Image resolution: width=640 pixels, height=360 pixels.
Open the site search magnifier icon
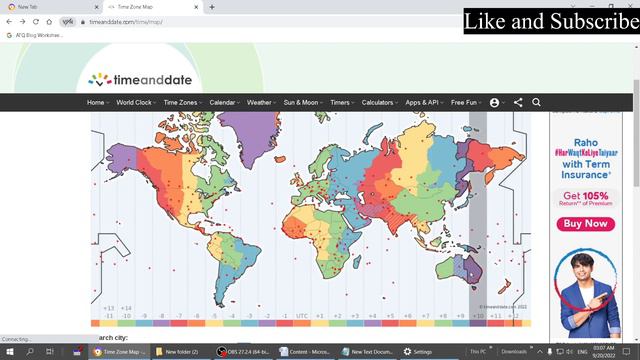[536, 102]
